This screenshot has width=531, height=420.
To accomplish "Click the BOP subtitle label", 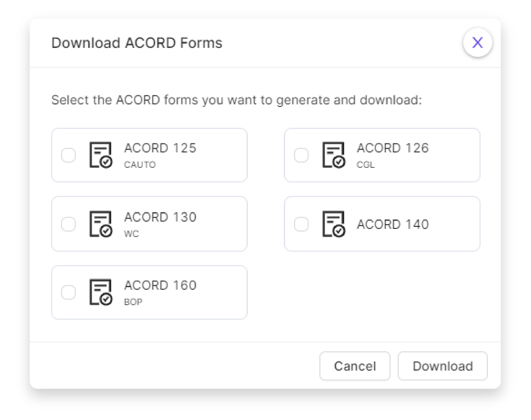I will (133, 302).
